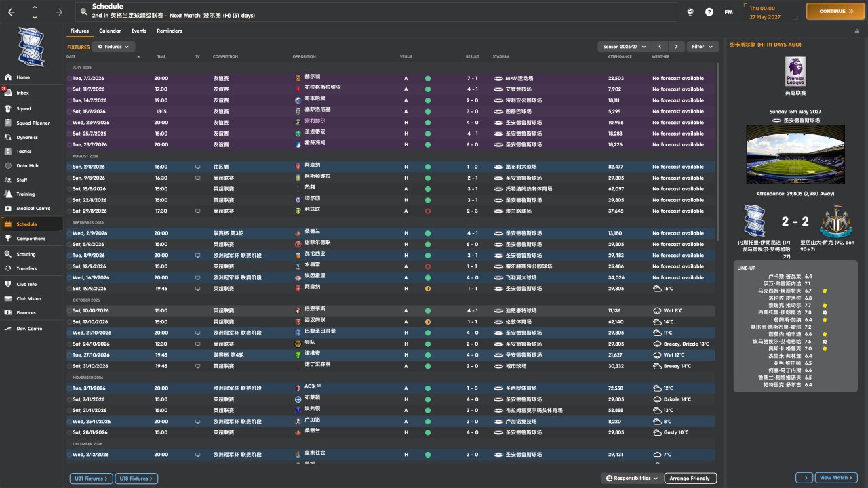Screen dimensions: 868x488
Task: Open the help question mark icon
Action: point(709,12)
